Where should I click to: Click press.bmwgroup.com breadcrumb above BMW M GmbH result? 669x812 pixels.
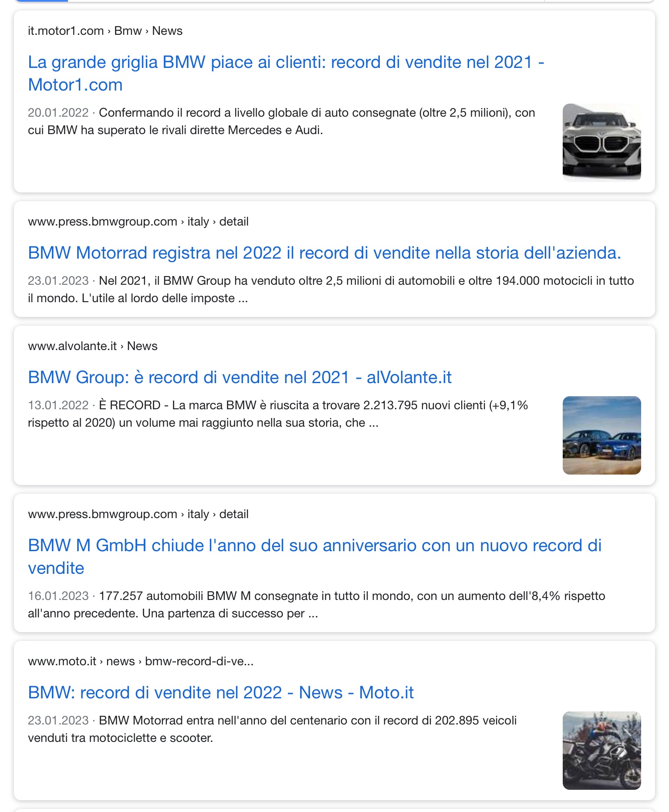[138, 514]
